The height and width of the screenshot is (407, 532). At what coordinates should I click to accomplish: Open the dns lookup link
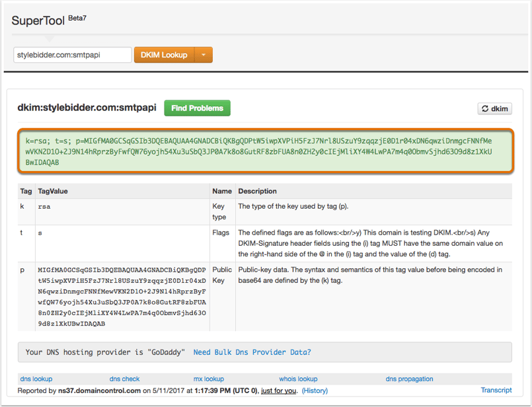(36, 379)
